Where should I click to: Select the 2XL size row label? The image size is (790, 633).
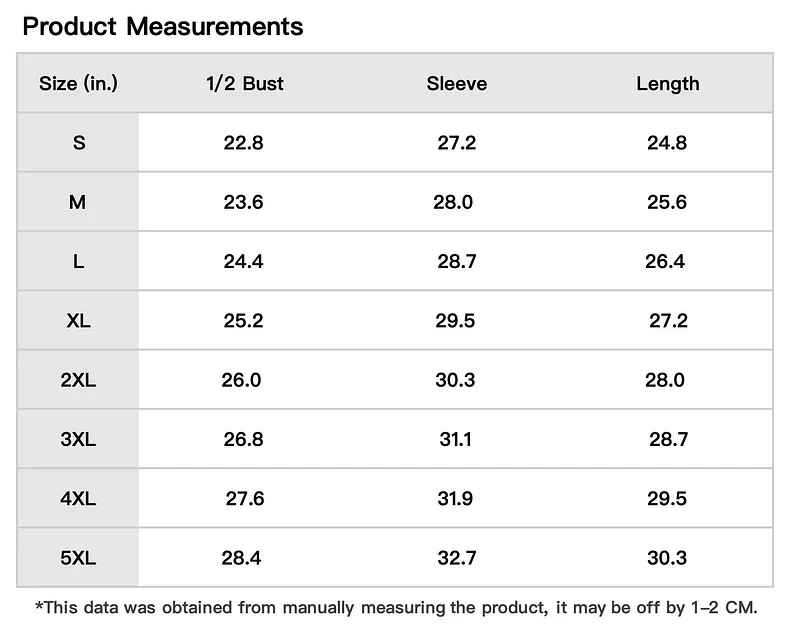[78, 380]
